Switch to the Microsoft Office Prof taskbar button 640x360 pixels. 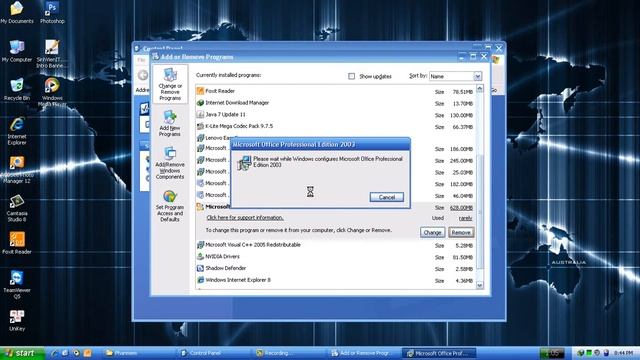coord(439,353)
